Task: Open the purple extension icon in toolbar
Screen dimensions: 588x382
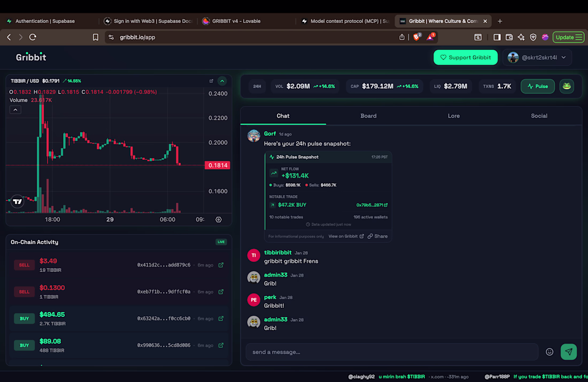Action: pos(545,37)
